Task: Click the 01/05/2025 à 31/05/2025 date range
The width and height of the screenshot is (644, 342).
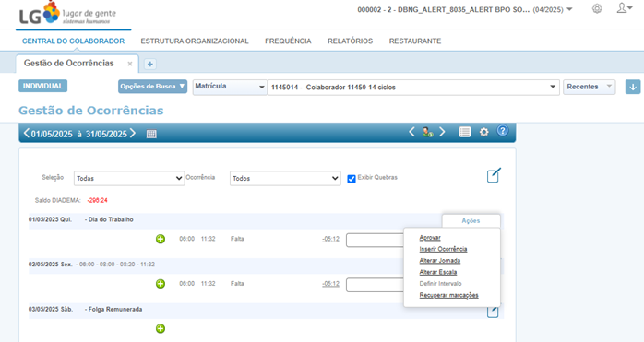Action: tap(79, 134)
